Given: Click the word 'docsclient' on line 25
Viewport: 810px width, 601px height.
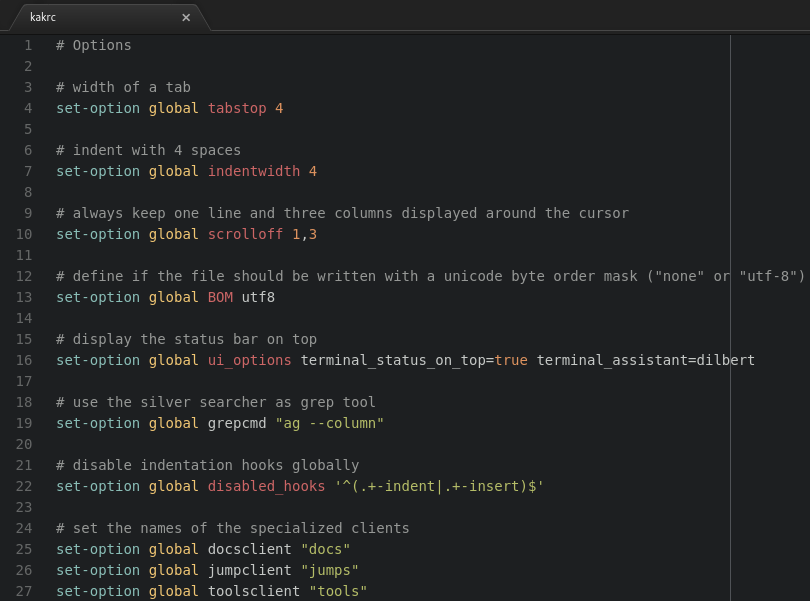Looking at the screenshot, I should [x=250, y=549].
